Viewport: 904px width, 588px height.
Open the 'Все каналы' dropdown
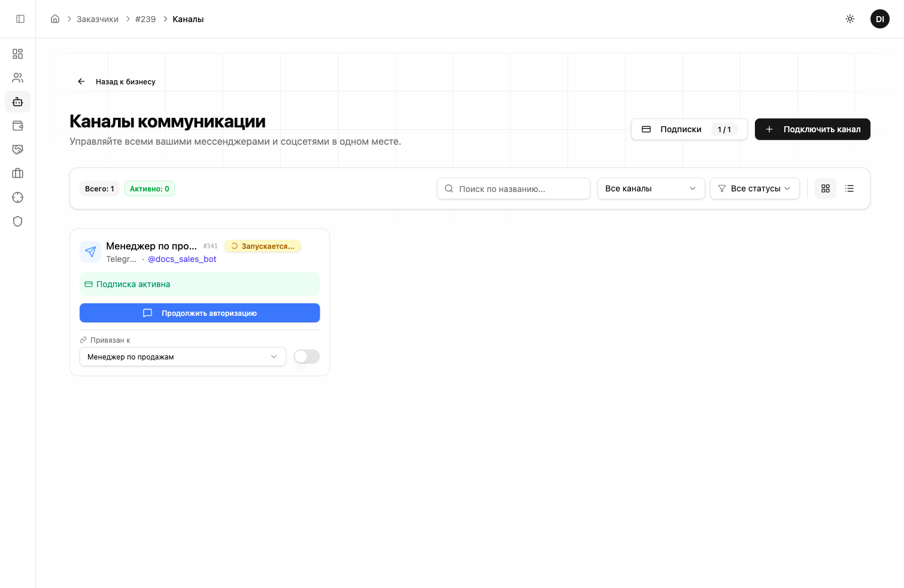click(651, 188)
